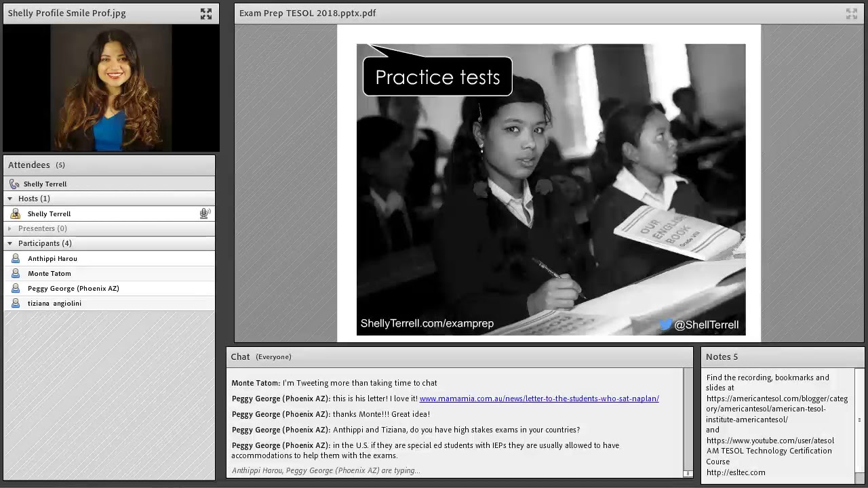Select Anthippi Harou in the participants list

tap(109, 258)
